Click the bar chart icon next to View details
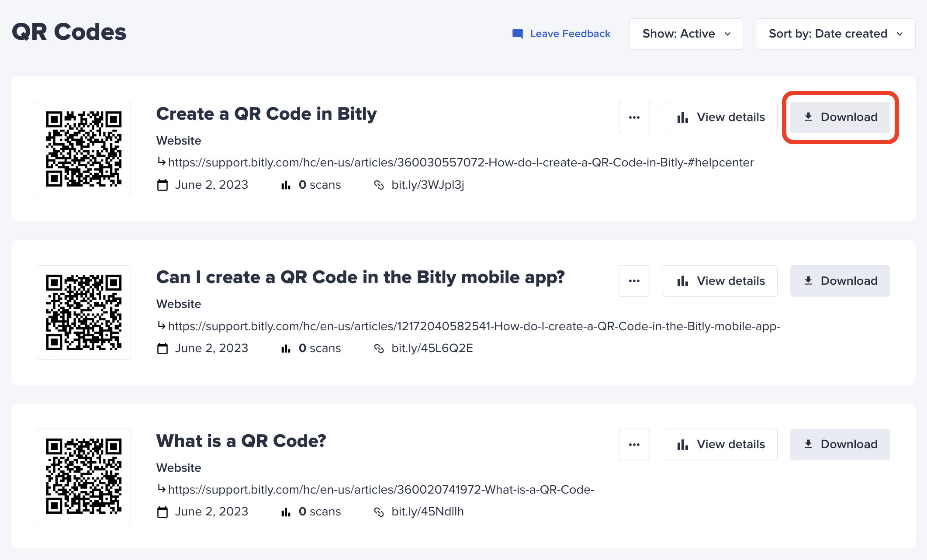Image resolution: width=927 pixels, height=560 pixels. (683, 117)
